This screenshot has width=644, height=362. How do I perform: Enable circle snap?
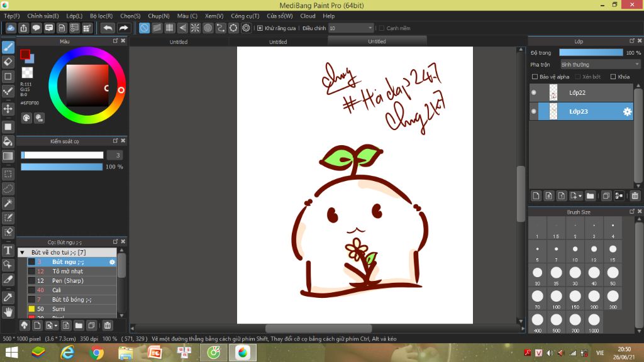(x=208, y=28)
